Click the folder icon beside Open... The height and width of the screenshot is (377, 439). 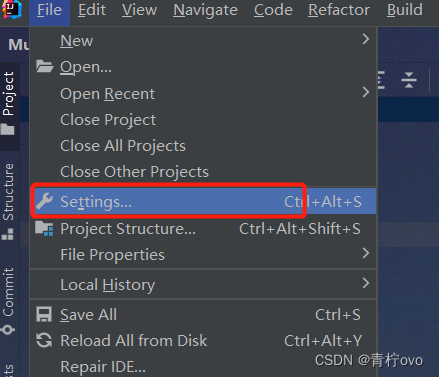tap(44, 66)
